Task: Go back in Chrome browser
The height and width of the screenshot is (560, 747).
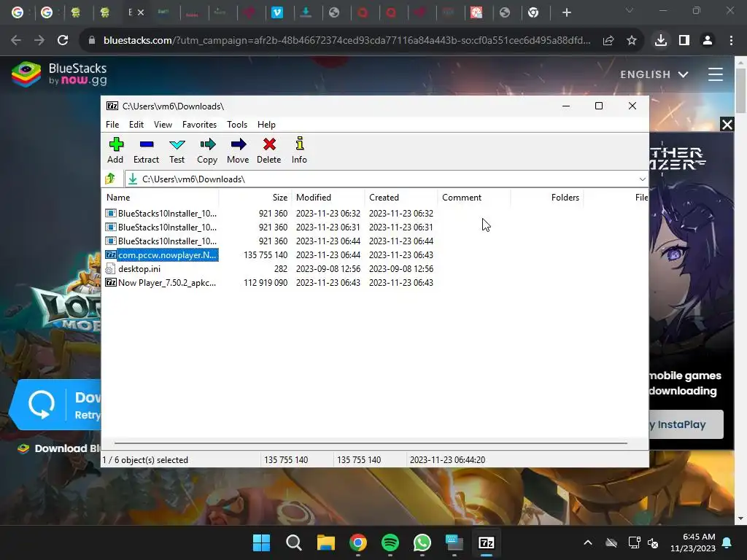Action: pyautogui.click(x=16, y=41)
